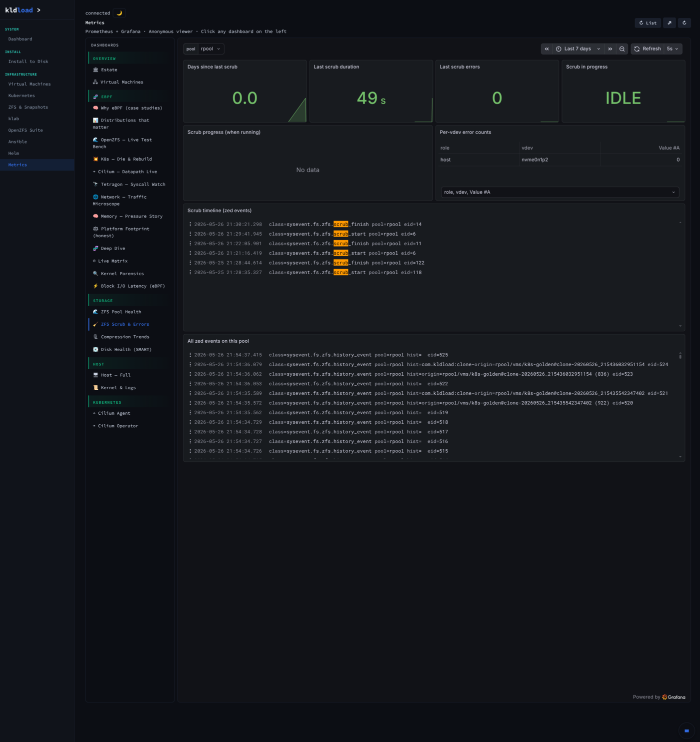Open the 5s refresh interval dropdown

tap(673, 49)
